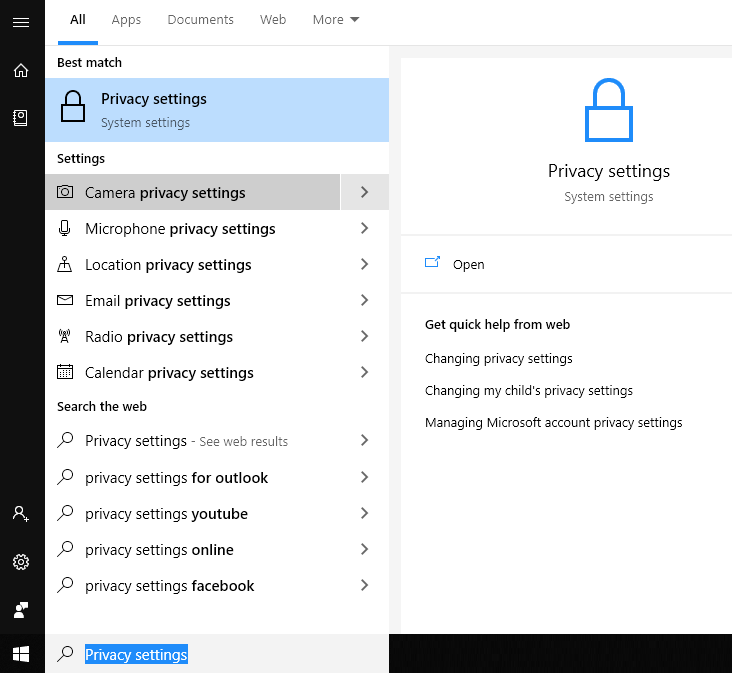Click the camera icon beside Camera privacy settings
This screenshot has width=732, height=673.
click(x=65, y=192)
